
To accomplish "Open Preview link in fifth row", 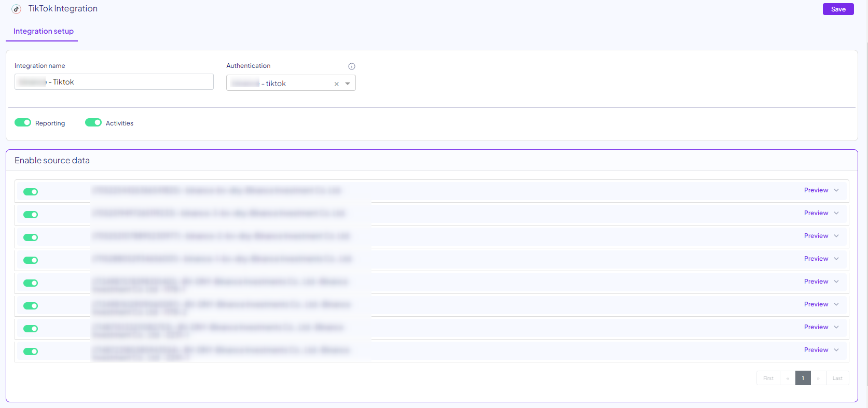I will point(816,282).
